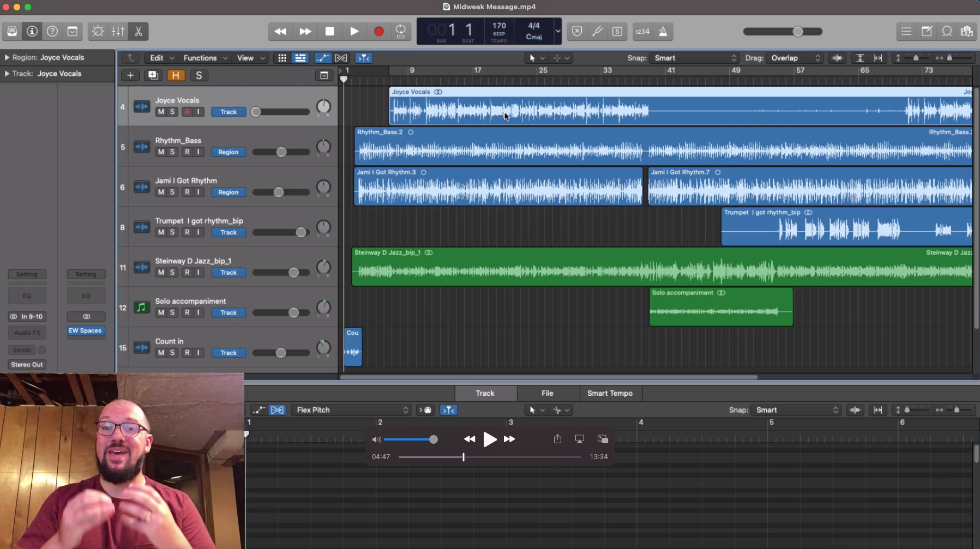Open the Snap Smart dropdown in tracks area
Viewport: 980px width, 549px height.
[695, 58]
